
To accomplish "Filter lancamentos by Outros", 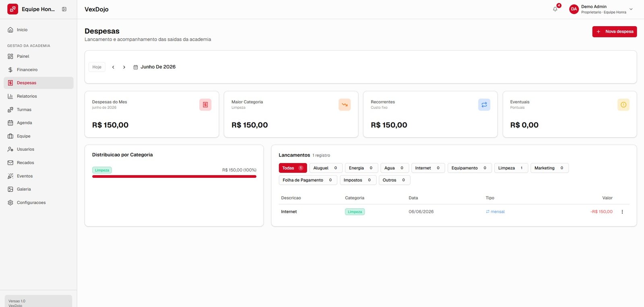I will 394,180.
